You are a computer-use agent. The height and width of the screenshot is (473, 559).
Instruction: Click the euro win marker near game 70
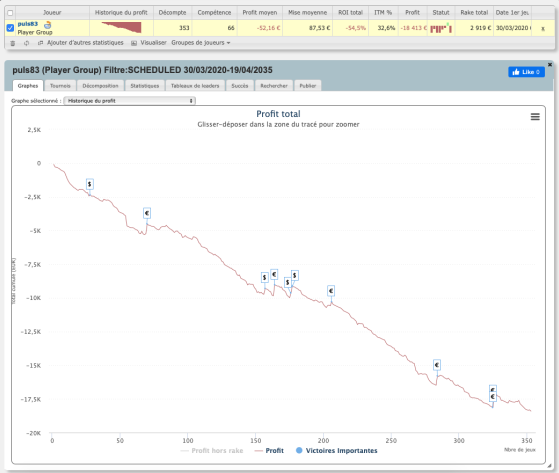pos(147,213)
